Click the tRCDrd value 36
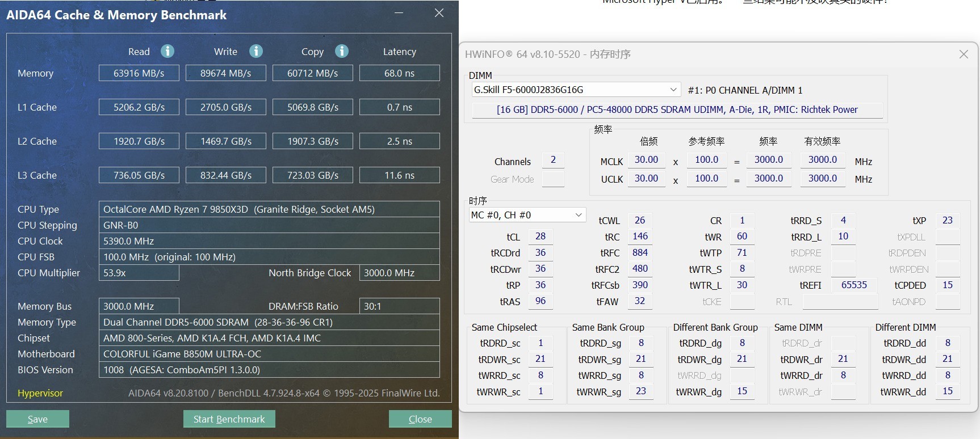The width and height of the screenshot is (980, 439). point(541,253)
